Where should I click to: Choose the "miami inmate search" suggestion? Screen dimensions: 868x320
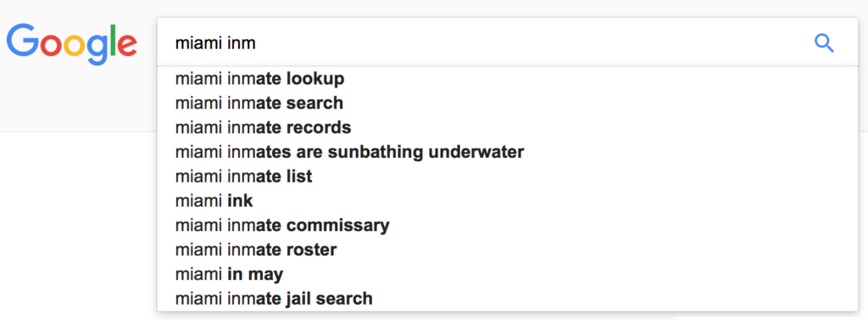[x=508, y=104]
